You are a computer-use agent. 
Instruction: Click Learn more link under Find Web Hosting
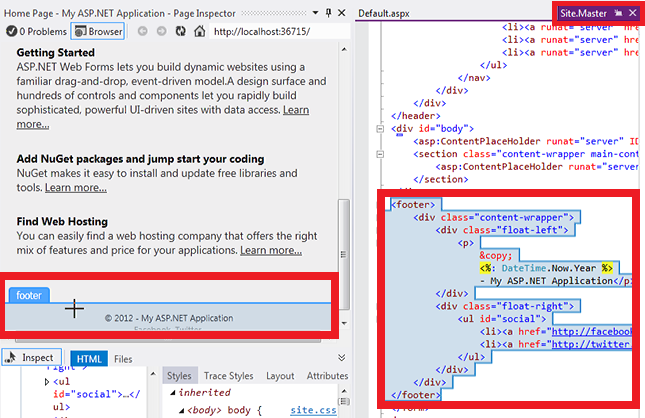point(270,250)
